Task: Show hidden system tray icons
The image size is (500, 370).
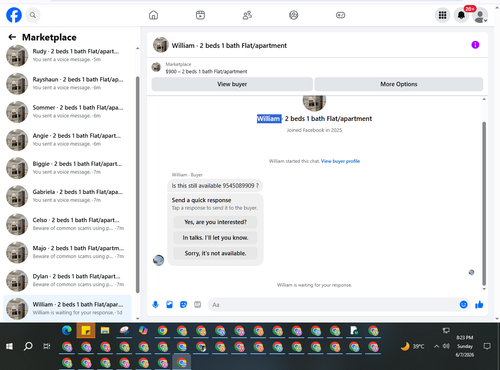Action: point(436,346)
